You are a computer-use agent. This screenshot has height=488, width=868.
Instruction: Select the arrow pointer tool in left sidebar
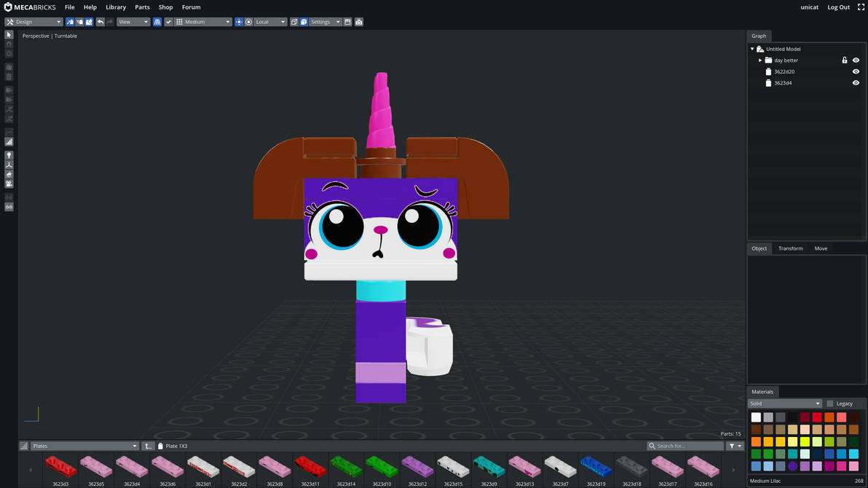pos(9,35)
